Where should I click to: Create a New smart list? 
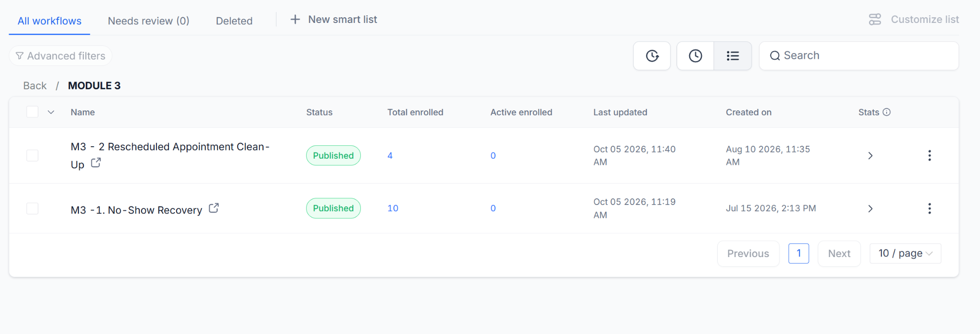[x=334, y=20]
